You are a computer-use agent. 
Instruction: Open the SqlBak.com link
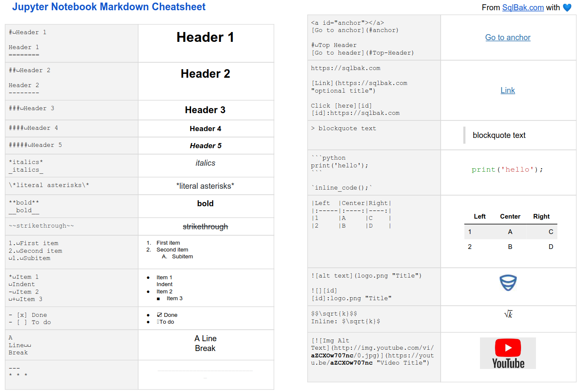pyautogui.click(x=523, y=8)
